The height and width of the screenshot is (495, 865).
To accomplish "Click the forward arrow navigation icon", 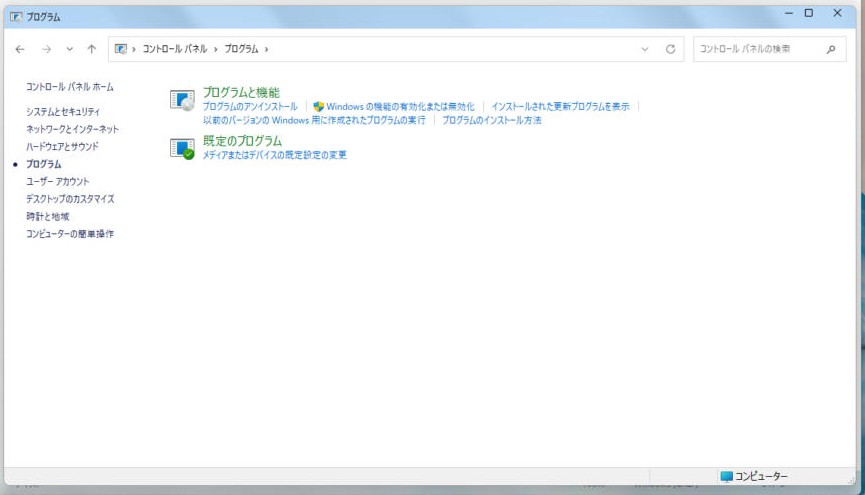I will click(x=47, y=49).
